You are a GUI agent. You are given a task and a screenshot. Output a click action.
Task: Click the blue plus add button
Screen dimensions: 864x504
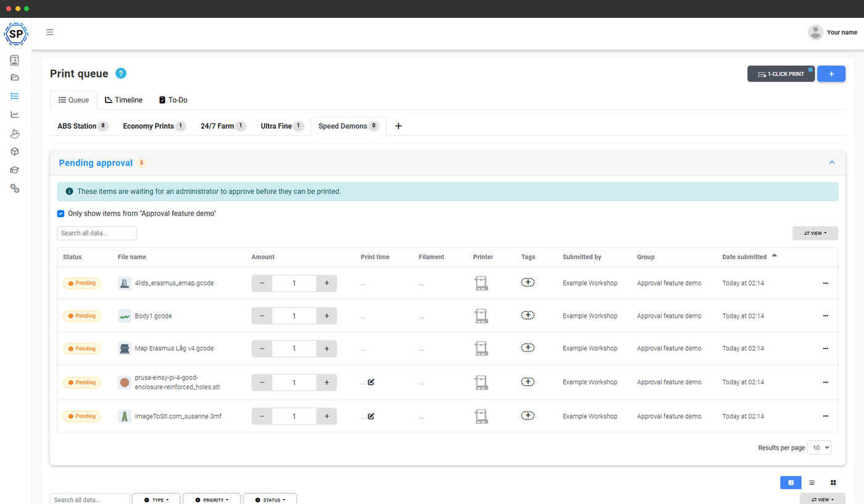click(x=831, y=74)
